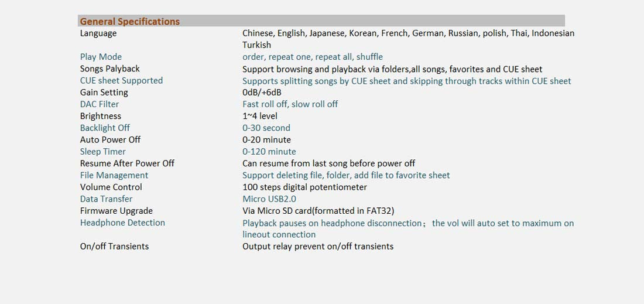644x304 pixels.
Task: Click Fast roll off, slow roll off text
Action: (290, 104)
